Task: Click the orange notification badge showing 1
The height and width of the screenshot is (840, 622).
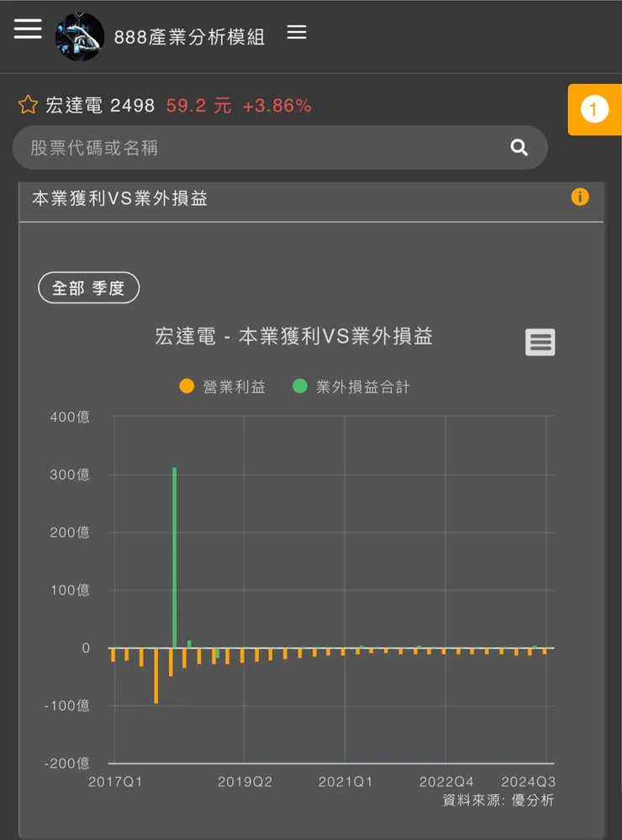Action: point(594,109)
